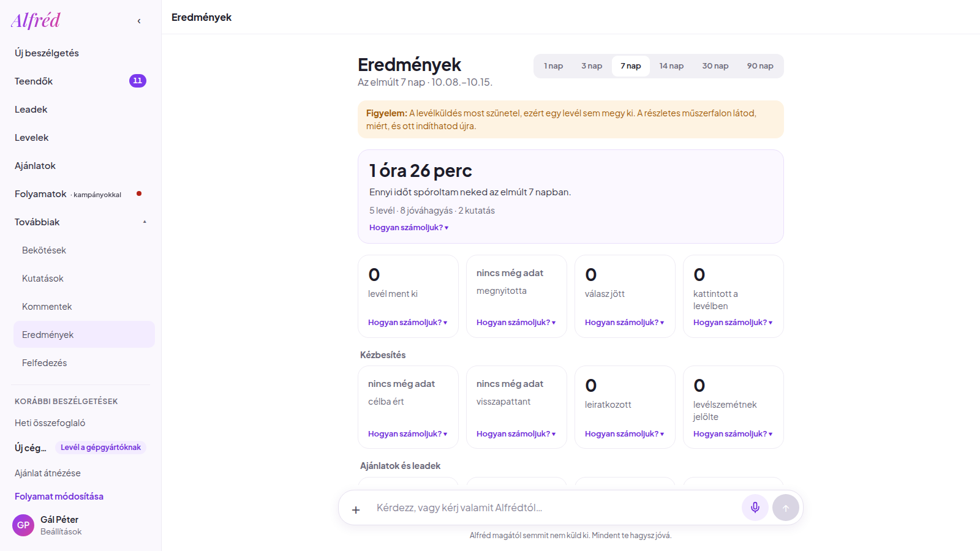Send message with the arrow-up button

(x=786, y=508)
